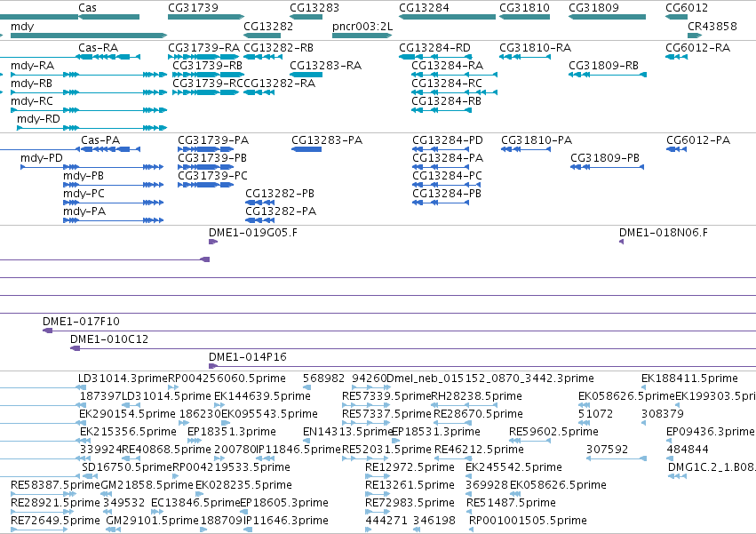Image resolution: width=756 pixels, height=534 pixels.
Task: Click the mdy-PA protein label
Action: click(x=84, y=211)
